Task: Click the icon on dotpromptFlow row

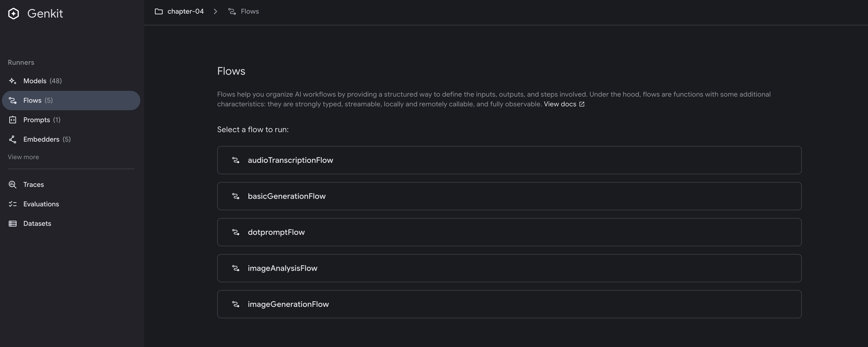Action: point(236,232)
